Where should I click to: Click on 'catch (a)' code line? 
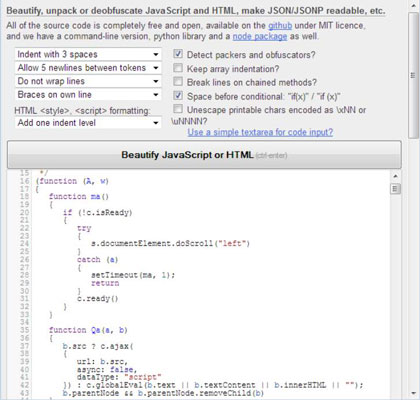click(97, 259)
